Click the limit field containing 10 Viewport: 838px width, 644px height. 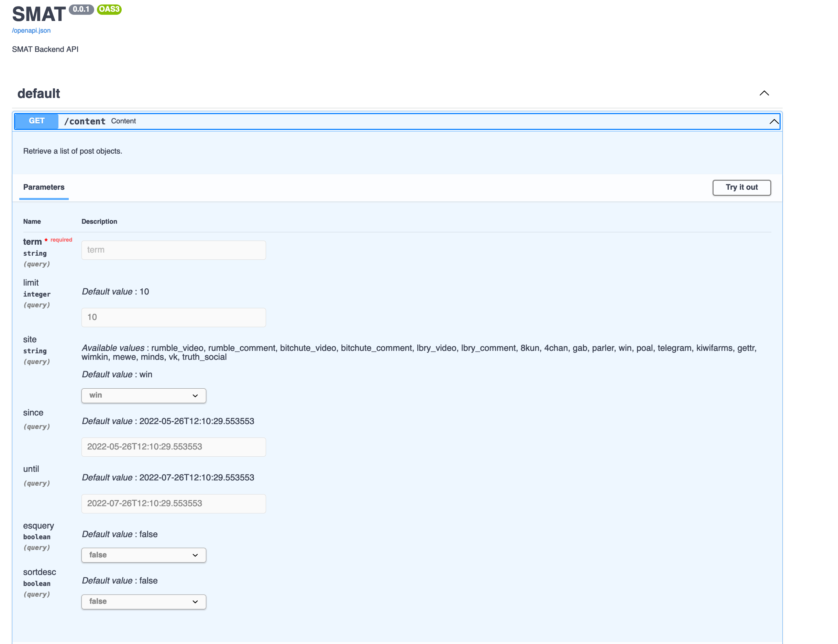[173, 318]
